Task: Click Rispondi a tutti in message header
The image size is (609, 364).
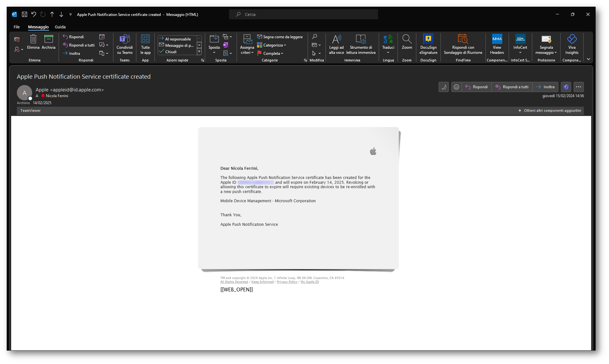Action: tap(512, 87)
